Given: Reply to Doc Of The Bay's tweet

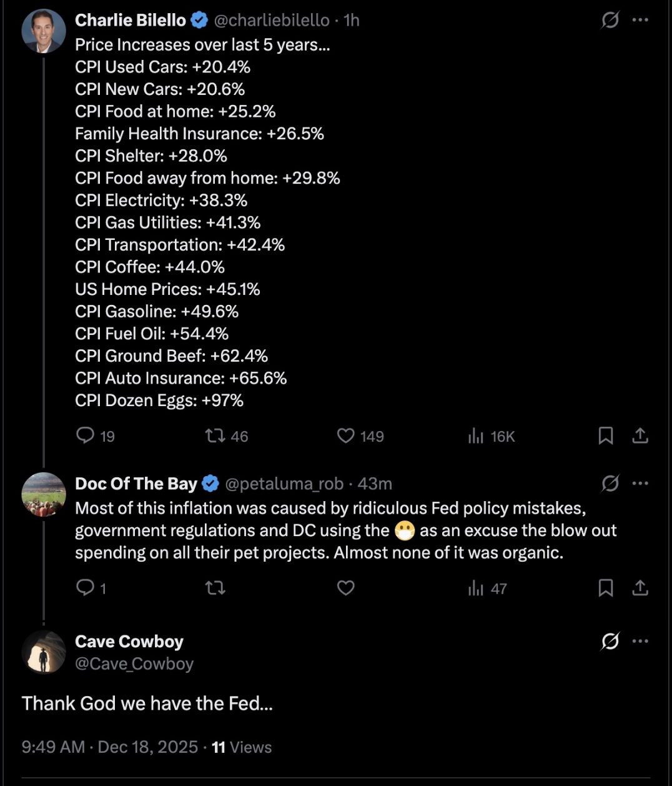Looking at the screenshot, I should coord(85,587).
